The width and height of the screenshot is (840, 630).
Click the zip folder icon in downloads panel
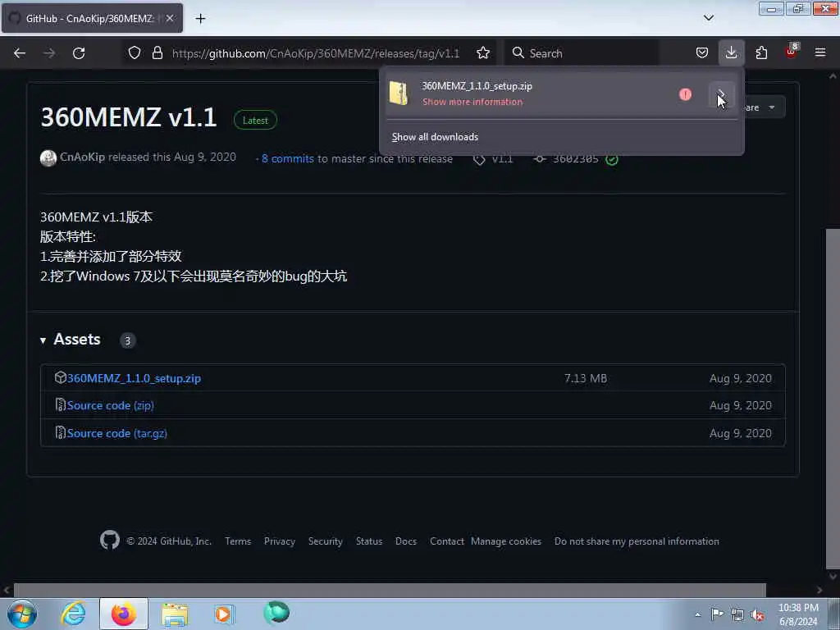[x=399, y=94]
